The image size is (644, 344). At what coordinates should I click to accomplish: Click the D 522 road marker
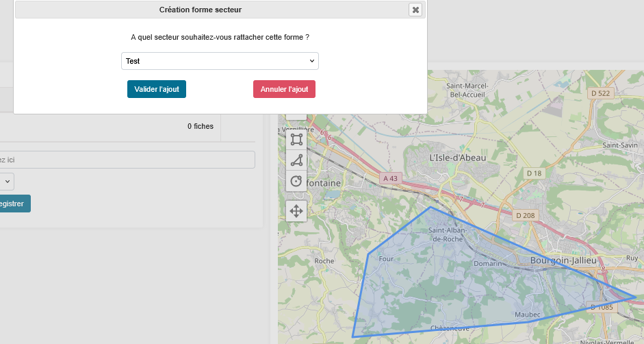point(600,93)
